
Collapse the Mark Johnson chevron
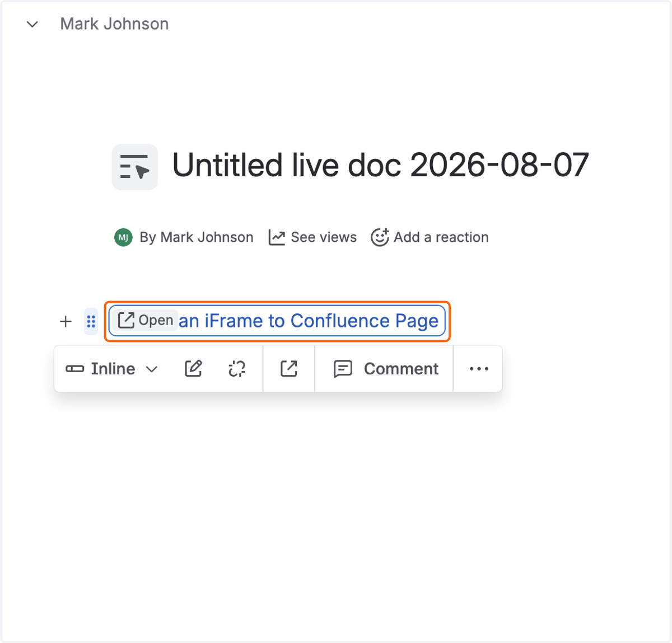[32, 24]
